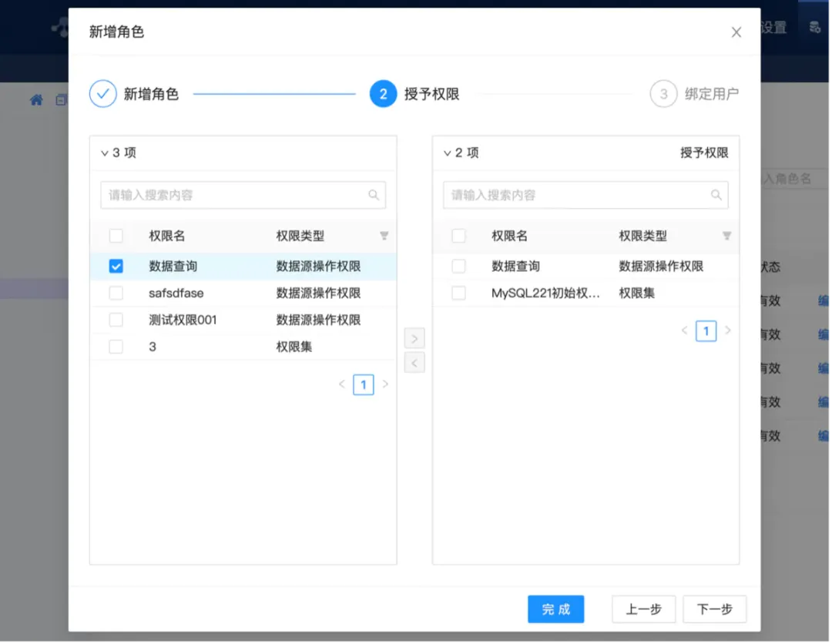Click next page arrow in right panel pagination
832x644 pixels.
(x=728, y=330)
